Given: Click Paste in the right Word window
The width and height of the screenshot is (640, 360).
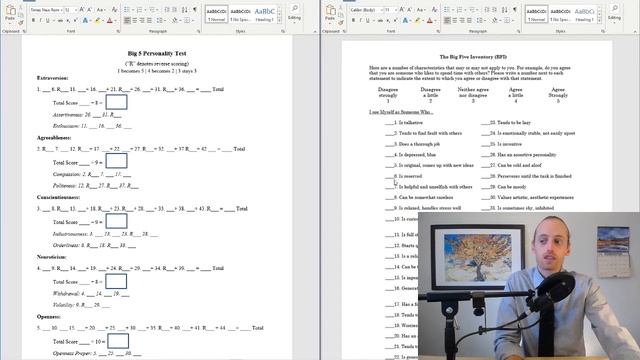Looking at the screenshot, I should [330, 13].
